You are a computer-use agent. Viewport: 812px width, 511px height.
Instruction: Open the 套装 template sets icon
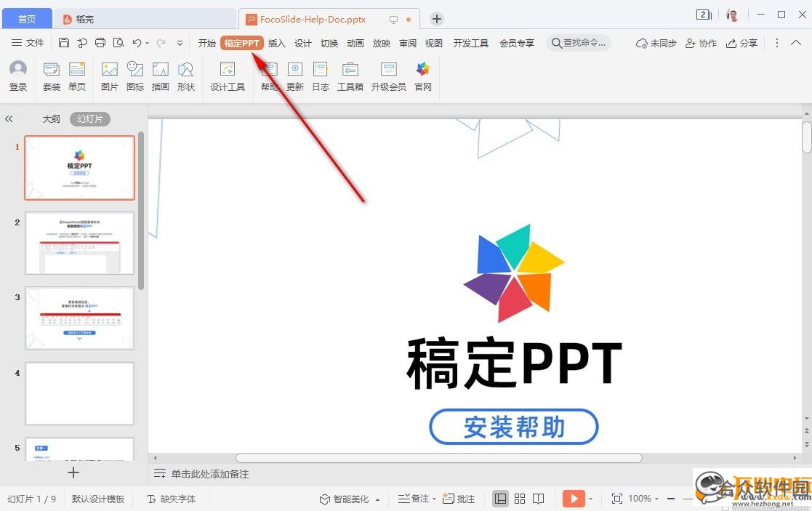pyautogui.click(x=52, y=76)
